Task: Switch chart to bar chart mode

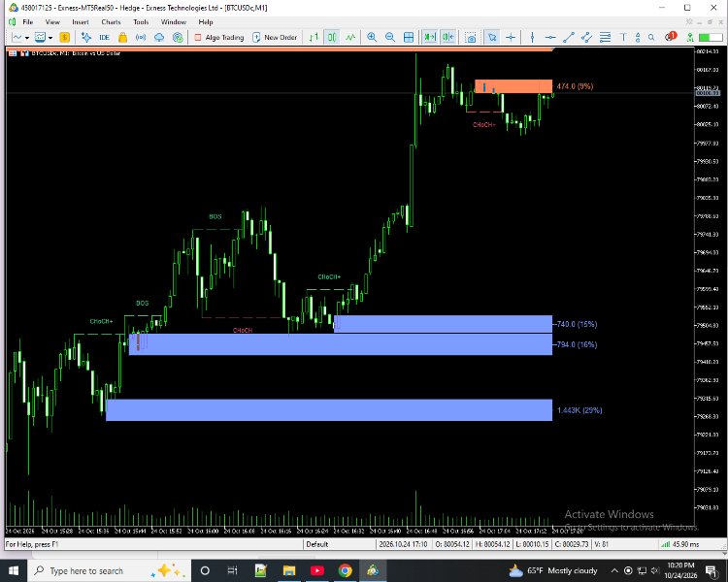Action: pyautogui.click(x=314, y=38)
